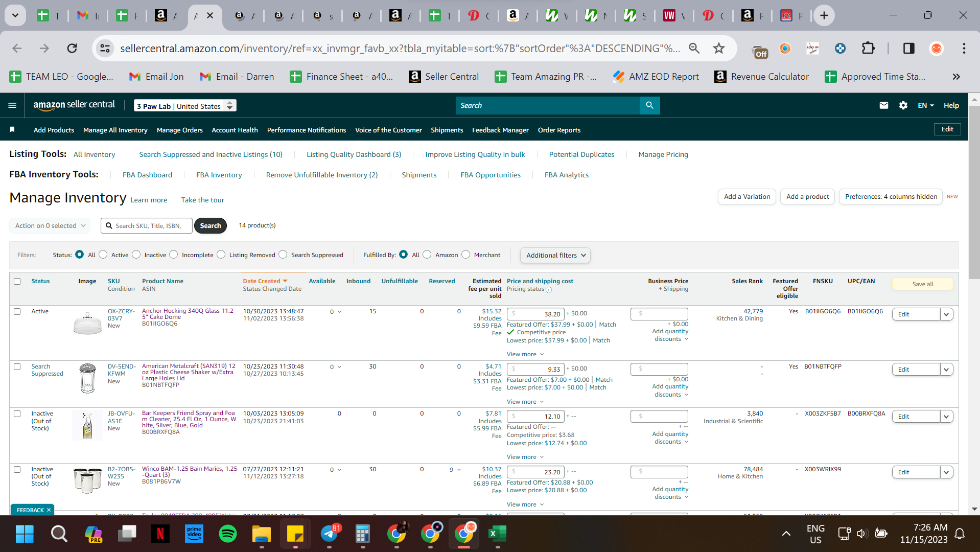Expand Add quantity discounts for Bar Keepers Friend
The width and height of the screenshot is (980, 552).
coord(670,438)
